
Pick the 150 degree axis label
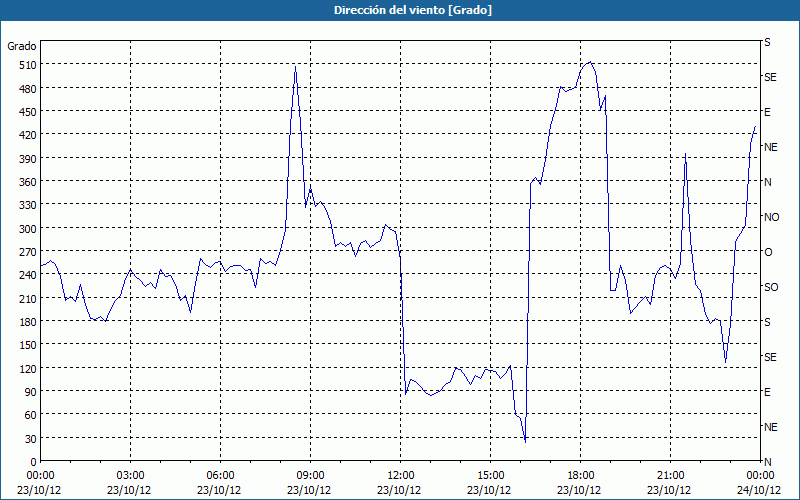[x=28, y=345]
